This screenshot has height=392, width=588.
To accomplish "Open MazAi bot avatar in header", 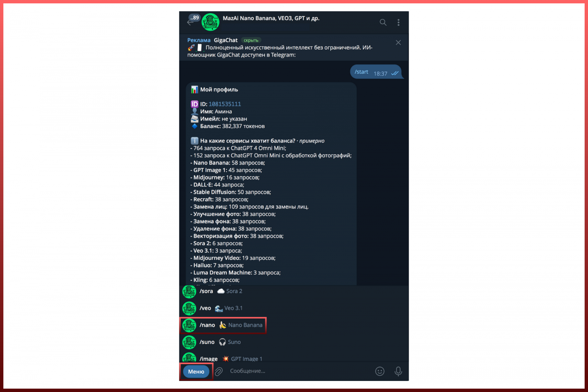I will point(211,22).
